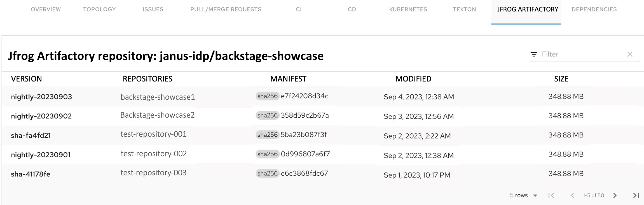Clear the filter with the X icon
Screen dimensions: 644x205
point(630,54)
